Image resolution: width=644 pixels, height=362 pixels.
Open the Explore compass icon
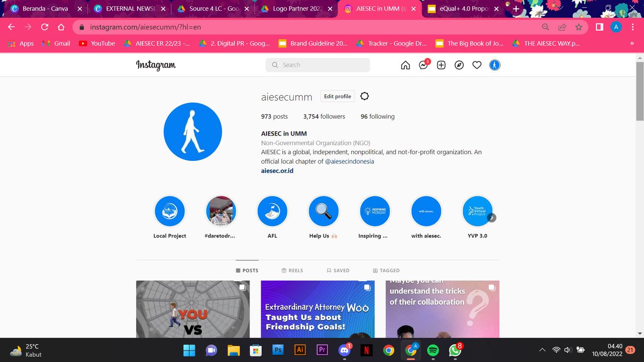[459, 65]
